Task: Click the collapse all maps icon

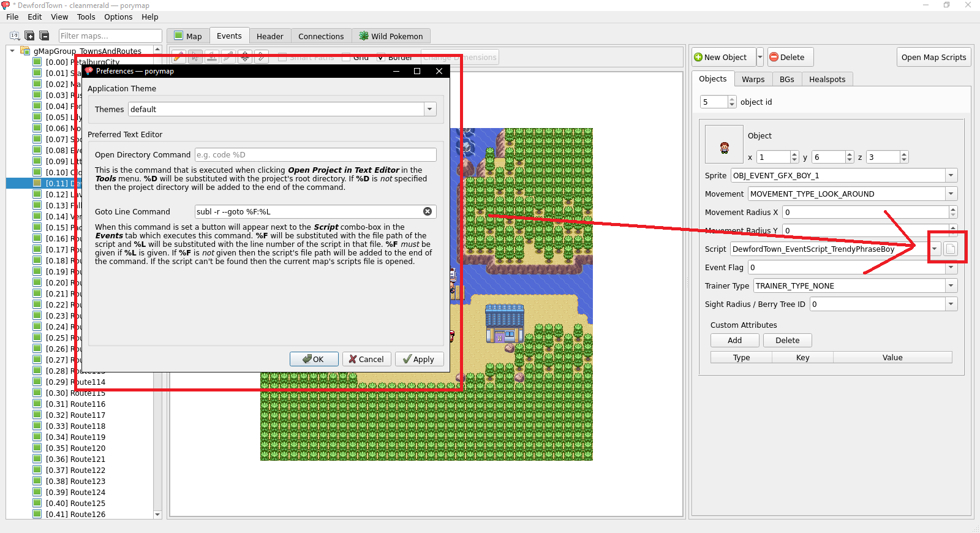Action: point(44,36)
